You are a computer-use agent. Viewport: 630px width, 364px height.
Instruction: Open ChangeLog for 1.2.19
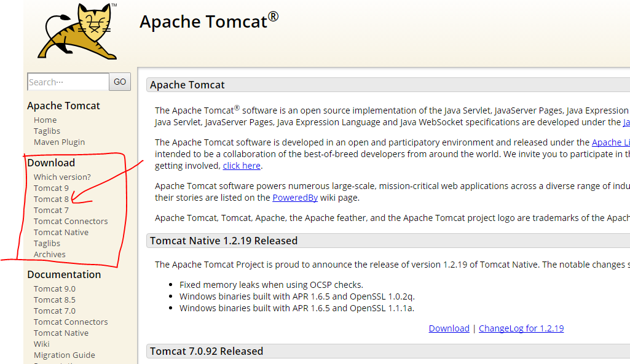click(521, 328)
